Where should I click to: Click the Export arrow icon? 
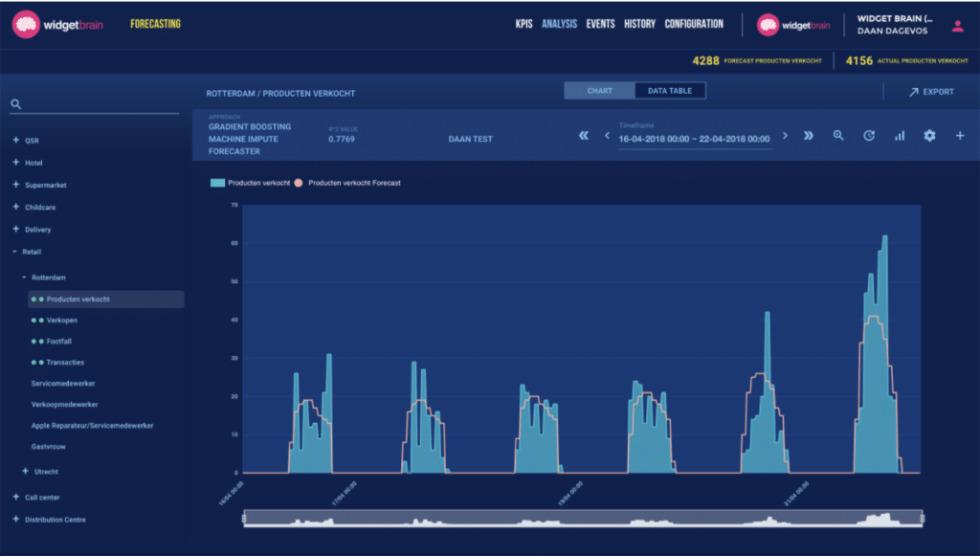point(914,92)
